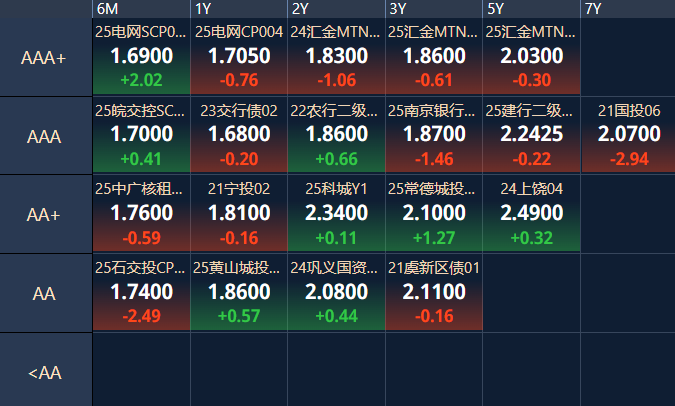The image size is (675, 406).
Task: Open the 25电网CP004 bond cell
Action: pyautogui.click(x=239, y=57)
